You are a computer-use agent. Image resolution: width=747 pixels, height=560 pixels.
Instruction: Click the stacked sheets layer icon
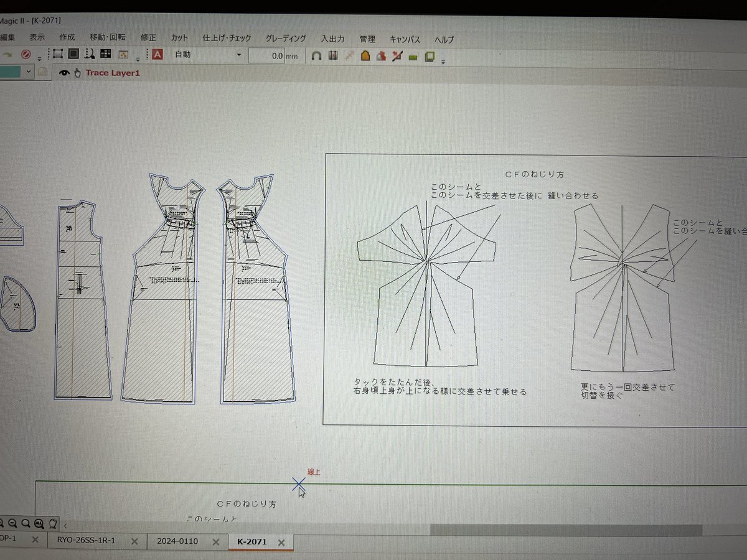coord(430,57)
